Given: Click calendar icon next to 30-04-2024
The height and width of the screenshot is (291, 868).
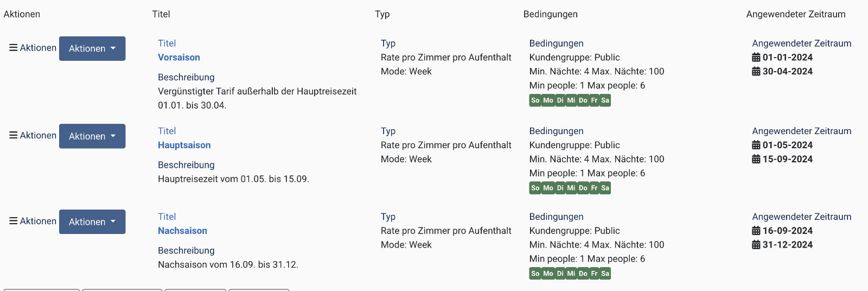Looking at the screenshot, I should coord(756,72).
